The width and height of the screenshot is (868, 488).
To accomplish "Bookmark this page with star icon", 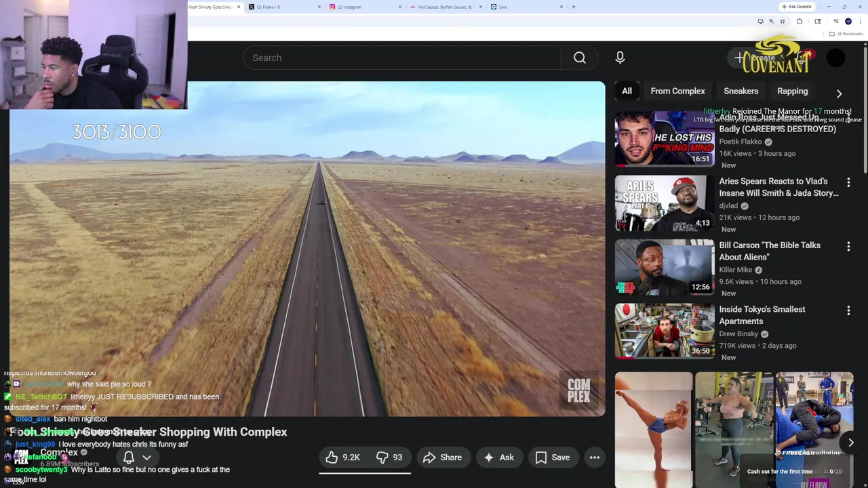I will tap(782, 22).
